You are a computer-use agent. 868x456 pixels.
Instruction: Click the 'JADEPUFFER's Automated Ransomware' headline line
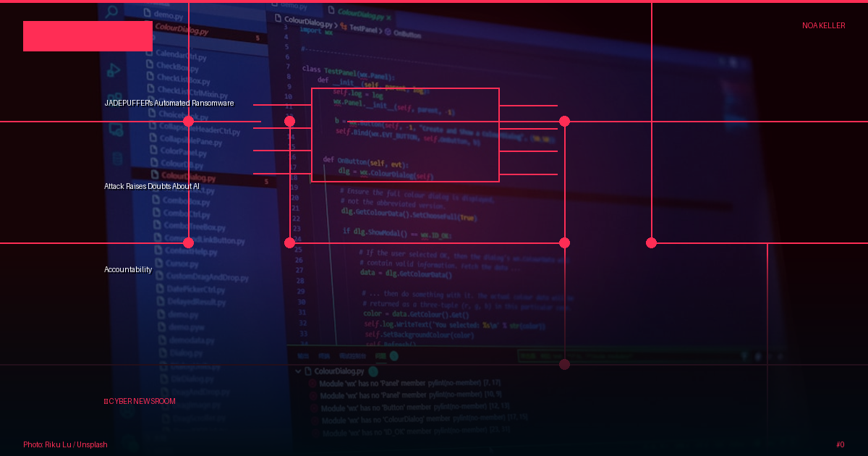click(x=169, y=103)
